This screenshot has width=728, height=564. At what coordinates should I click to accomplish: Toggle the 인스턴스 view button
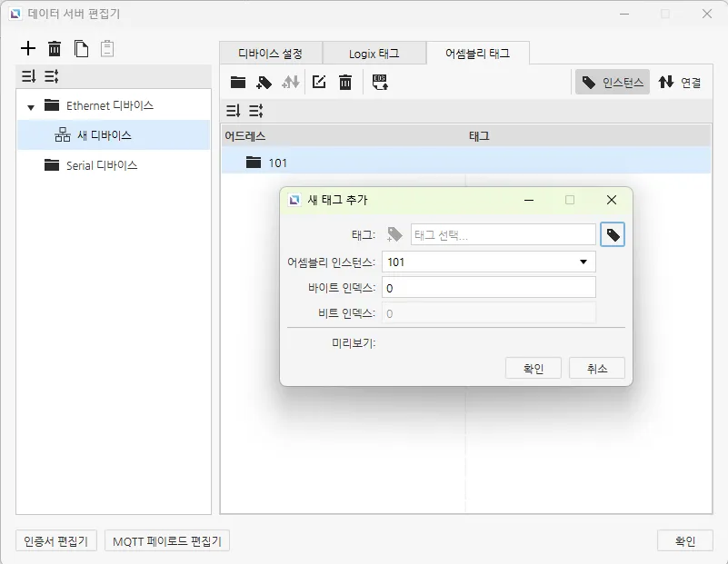point(613,83)
